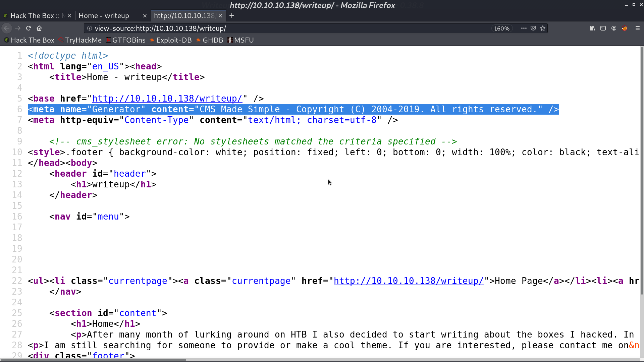Screen dimensions: 644x362
Task: Open Hack The Box bookmark
Action: [30, 40]
